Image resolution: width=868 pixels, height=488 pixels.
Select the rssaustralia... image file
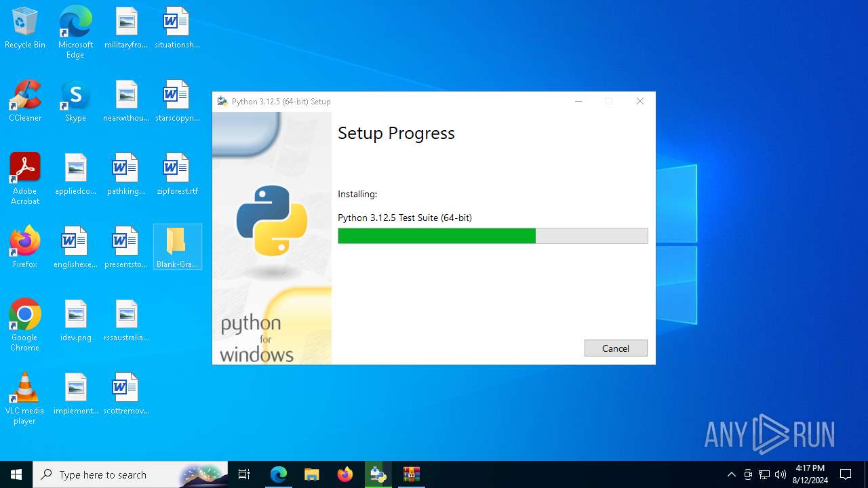point(126,321)
